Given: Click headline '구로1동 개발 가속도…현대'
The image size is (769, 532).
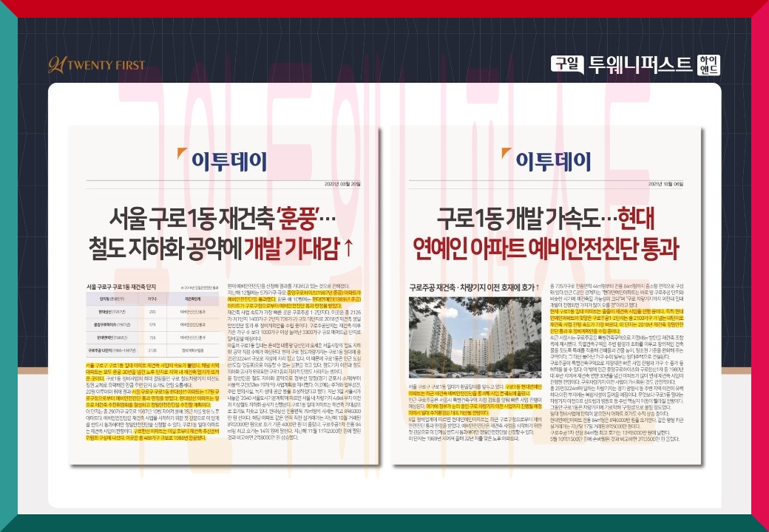Looking at the screenshot, I should (x=546, y=219).
